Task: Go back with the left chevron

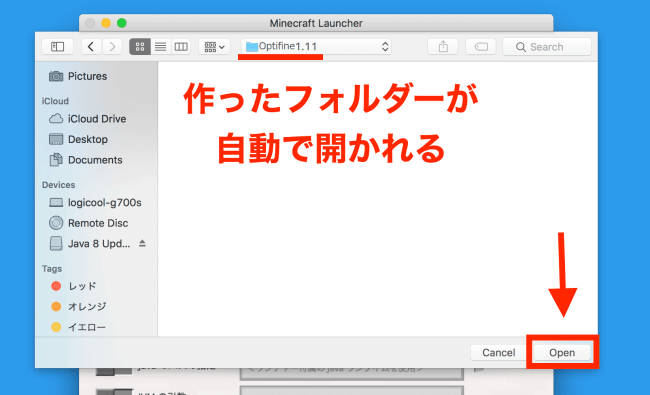Action: click(x=92, y=46)
